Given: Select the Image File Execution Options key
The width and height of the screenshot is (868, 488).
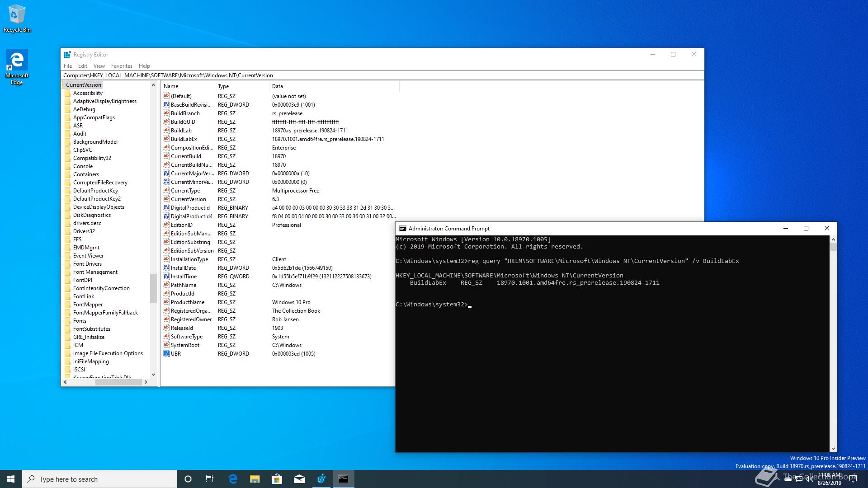Looking at the screenshot, I should coord(108,353).
